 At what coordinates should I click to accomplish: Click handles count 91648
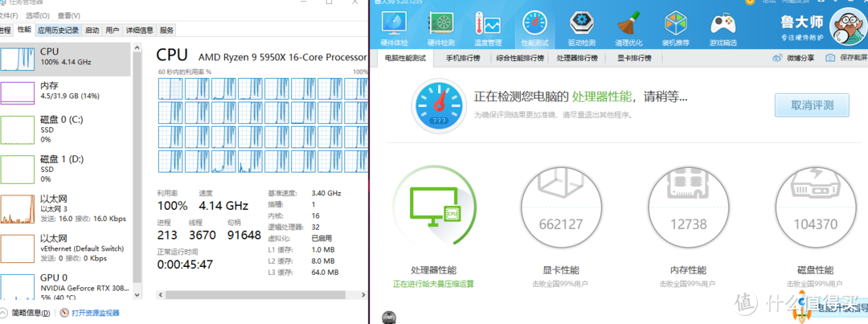coord(244,235)
